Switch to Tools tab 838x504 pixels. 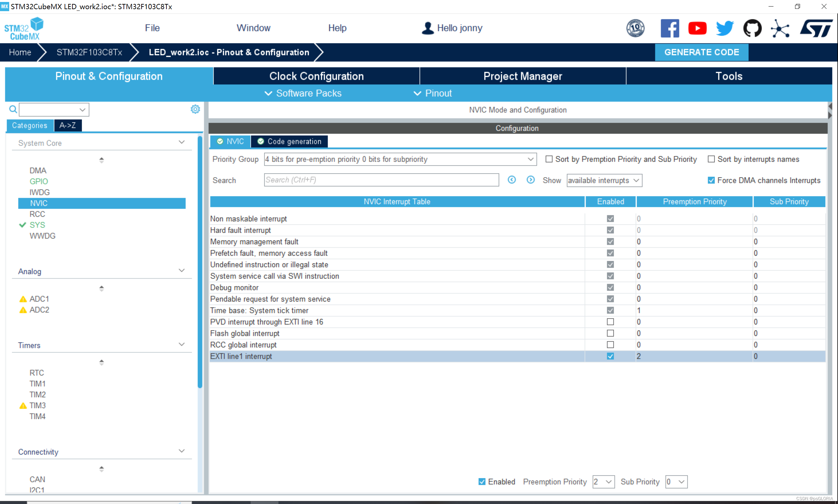(x=729, y=76)
